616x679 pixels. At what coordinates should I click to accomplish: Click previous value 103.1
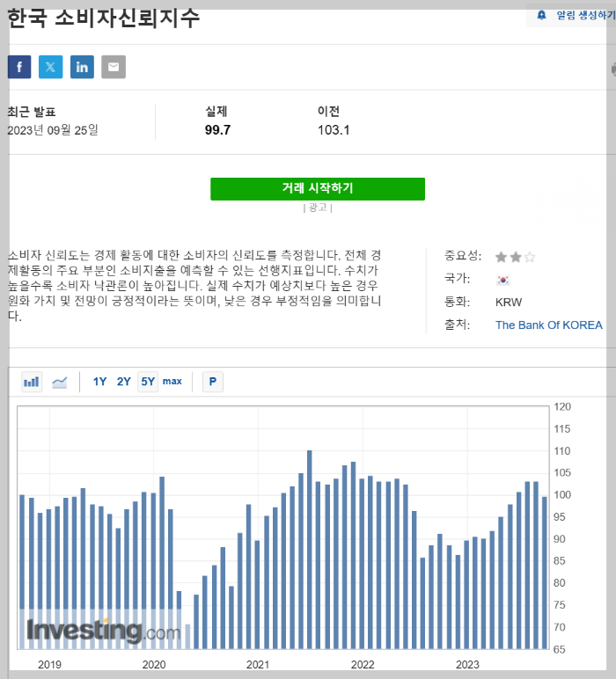(x=334, y=130)
